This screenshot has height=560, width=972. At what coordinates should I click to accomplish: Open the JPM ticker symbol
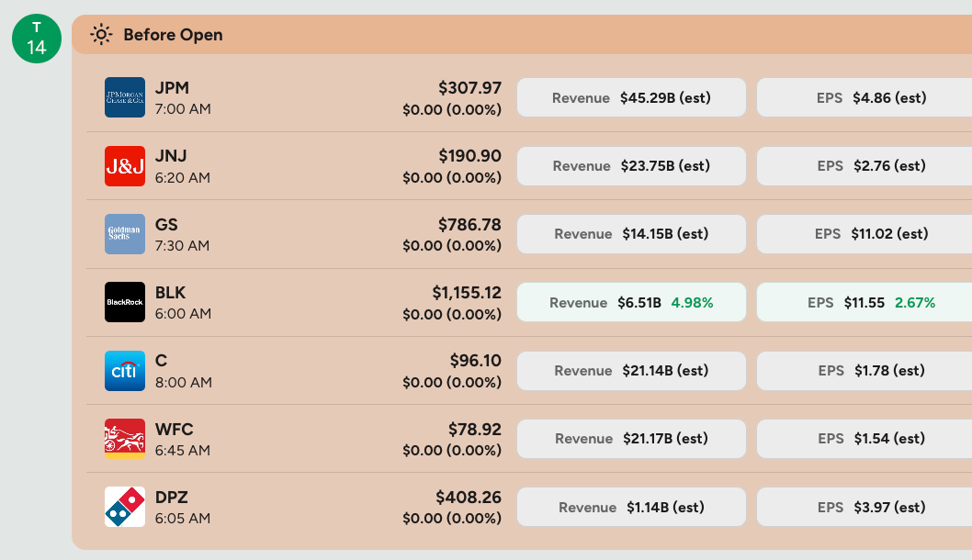coord(173,88)
